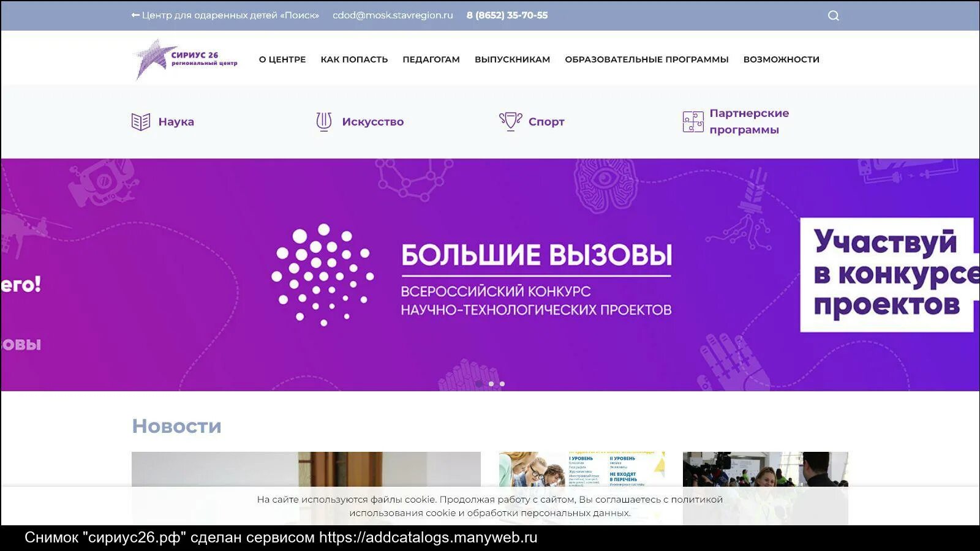Image resolution: width=980 pixels, height=551 pixels.
Task: Click email cdod@mosk.stavregion.ru
Action: [393, 15]
